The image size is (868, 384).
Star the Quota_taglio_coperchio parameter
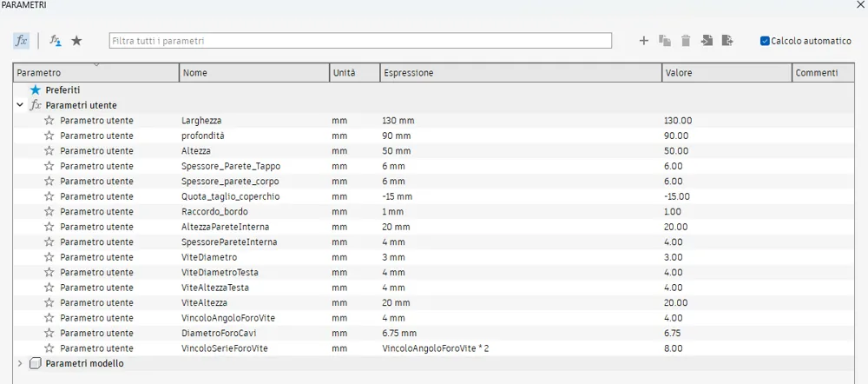coord(49,196)
